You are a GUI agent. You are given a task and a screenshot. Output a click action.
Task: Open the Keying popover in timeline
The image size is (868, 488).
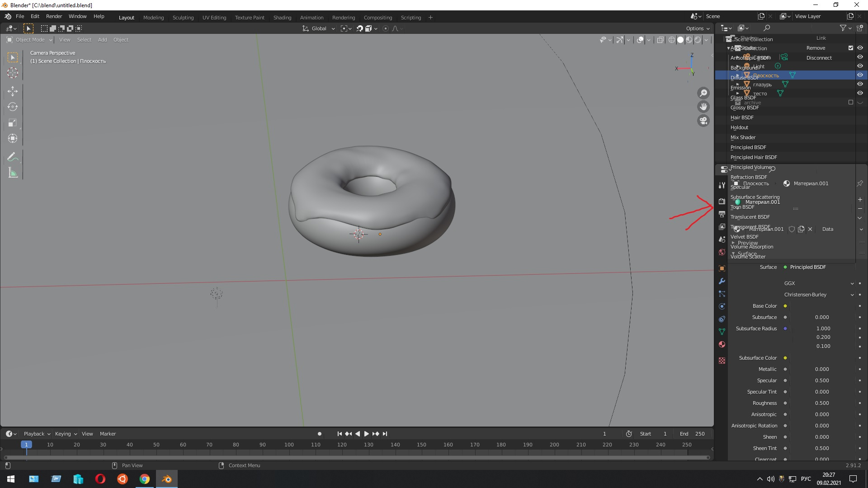(x=66, y=434)
